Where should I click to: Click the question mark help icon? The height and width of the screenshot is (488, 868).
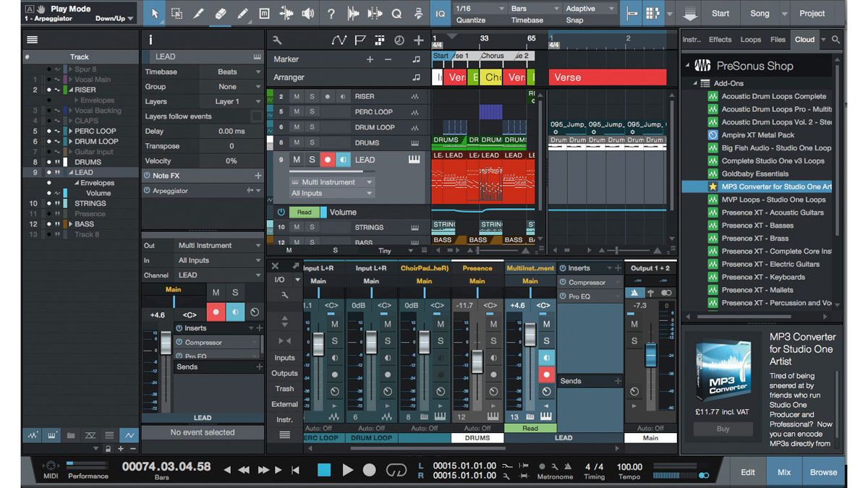(331, 13)
